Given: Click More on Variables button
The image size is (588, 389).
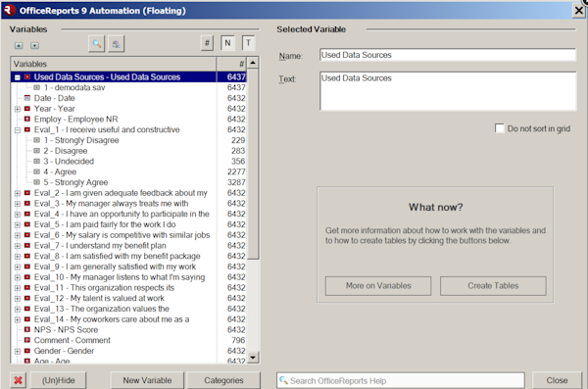Looking at the screenshot, I should 378,286.
